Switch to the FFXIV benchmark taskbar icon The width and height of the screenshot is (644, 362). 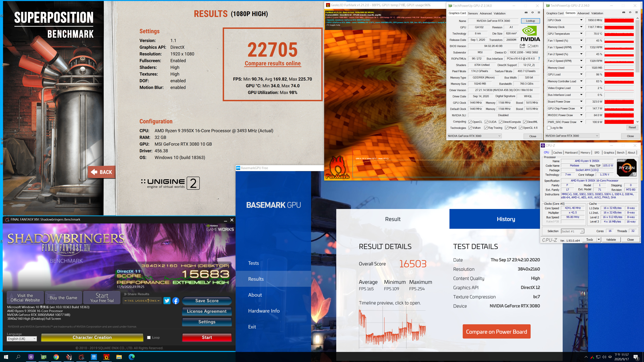[81, 357]
